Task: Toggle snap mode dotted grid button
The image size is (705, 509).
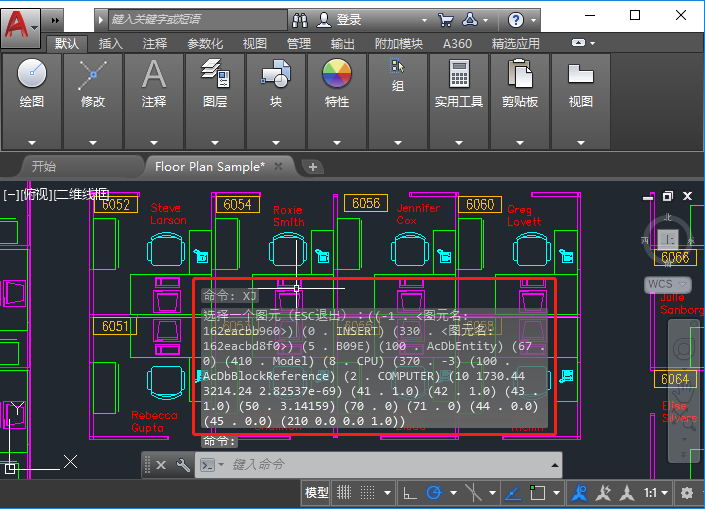Action: 367,493
